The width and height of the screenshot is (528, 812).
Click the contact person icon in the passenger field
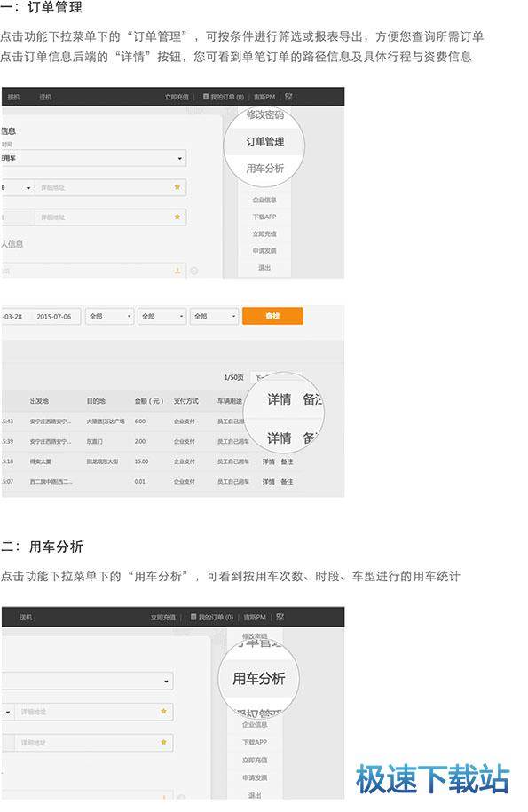[177, 271]
